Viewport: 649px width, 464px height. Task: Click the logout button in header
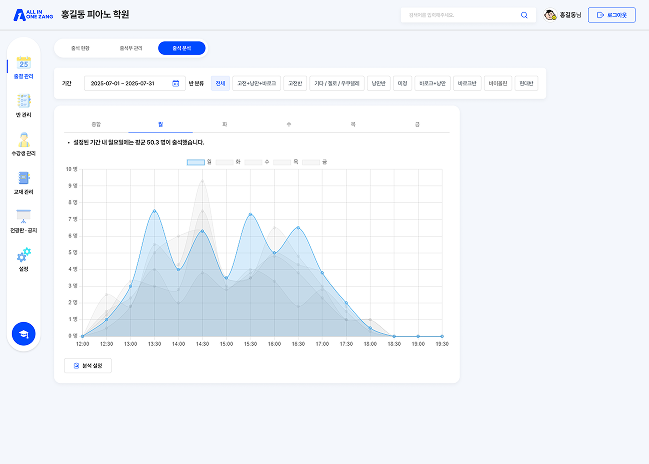612,15
